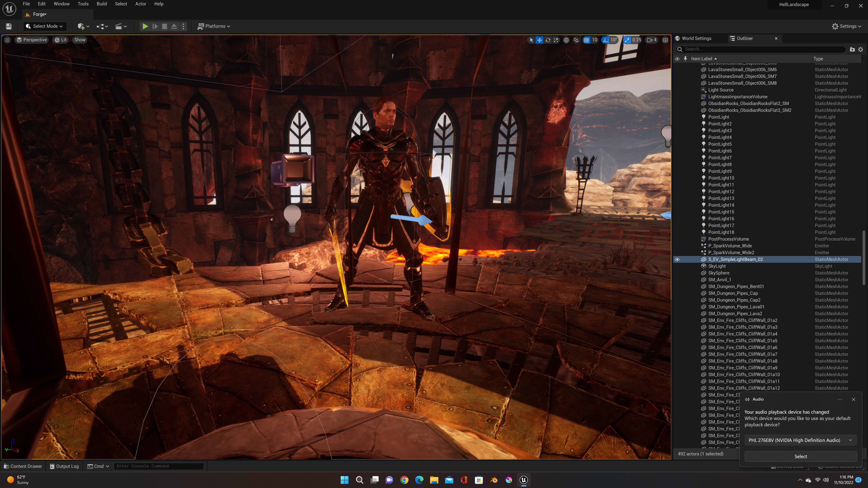Save the current level with floppy icon
Image resolution: width=868 pixels, height=488 pixels.
click(x=9, y=26)
